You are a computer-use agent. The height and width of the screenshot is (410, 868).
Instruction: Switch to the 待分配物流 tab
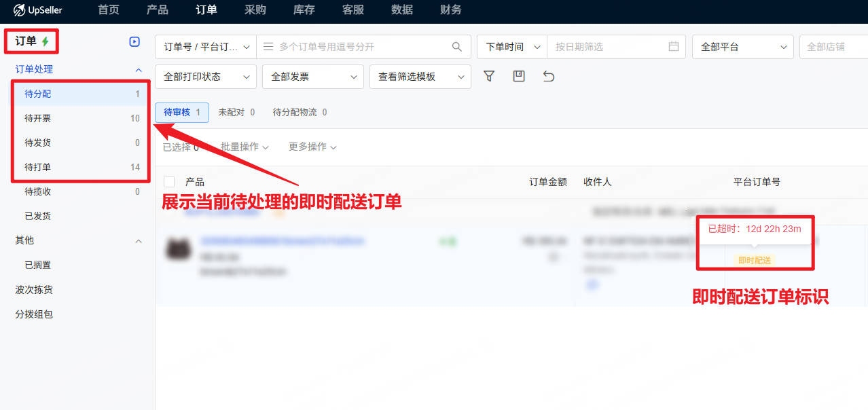300,112
